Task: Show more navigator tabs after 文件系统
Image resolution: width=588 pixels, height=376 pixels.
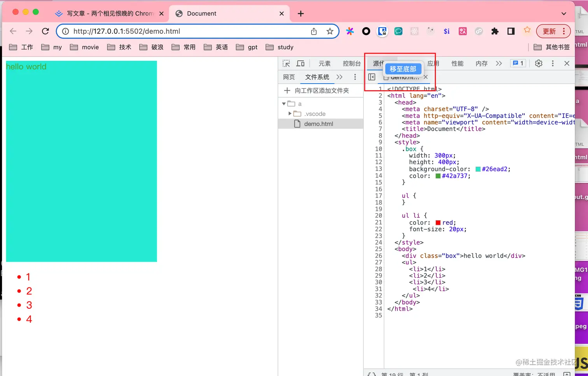Action: pyautogui.click(x=339, y=77)
